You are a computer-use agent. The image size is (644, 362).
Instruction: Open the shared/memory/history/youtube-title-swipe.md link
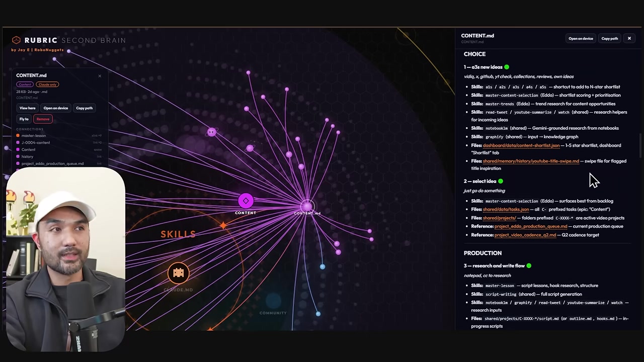(x=531, y=161)
